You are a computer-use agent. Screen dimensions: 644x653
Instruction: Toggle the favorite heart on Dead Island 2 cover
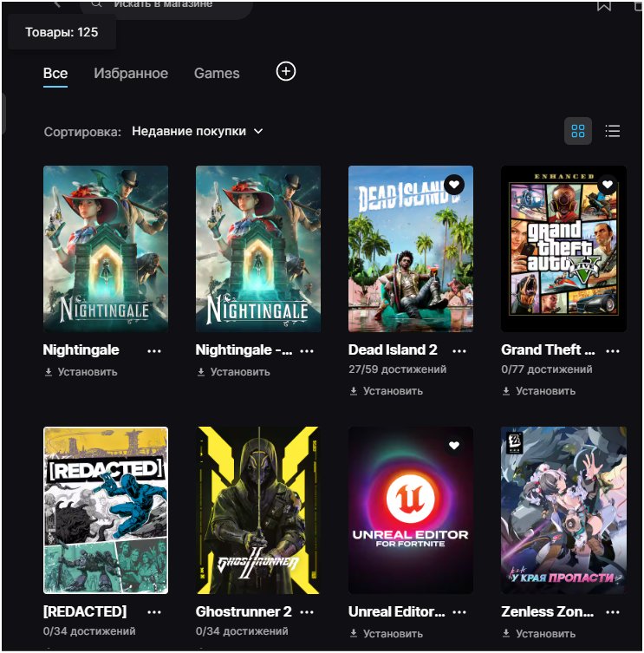pyautogui.click(x=453, y=185)
